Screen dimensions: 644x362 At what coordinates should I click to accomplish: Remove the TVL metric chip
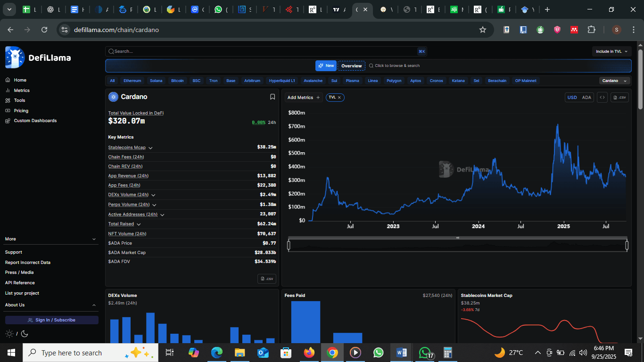point(339,98)
